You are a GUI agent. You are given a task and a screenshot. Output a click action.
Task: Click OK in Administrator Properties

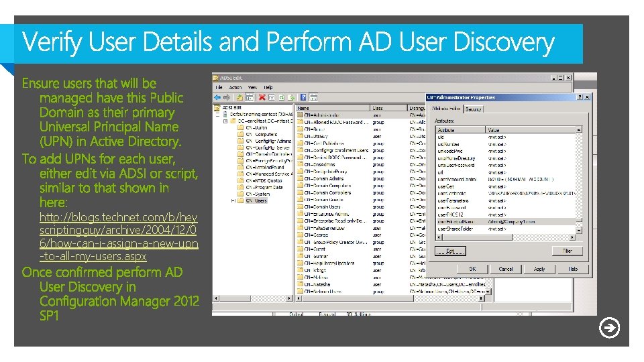[x=472, y=269]
